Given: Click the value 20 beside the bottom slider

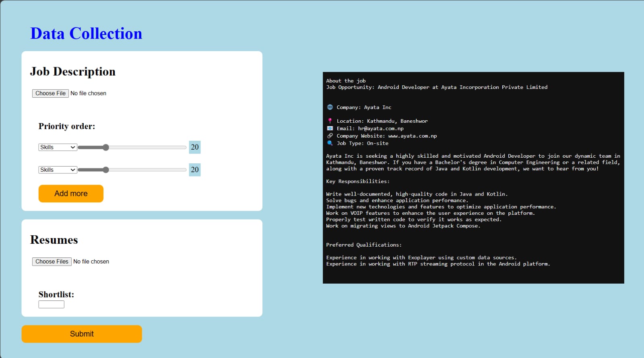Looking at the screenshot, I should (x=195, y=170).
